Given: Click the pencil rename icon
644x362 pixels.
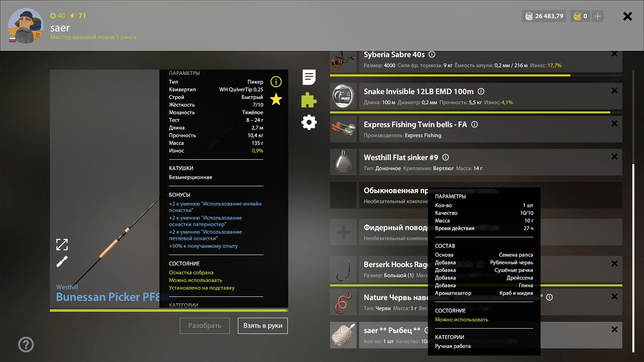Looking at the screenshot, I should [62, 262].
